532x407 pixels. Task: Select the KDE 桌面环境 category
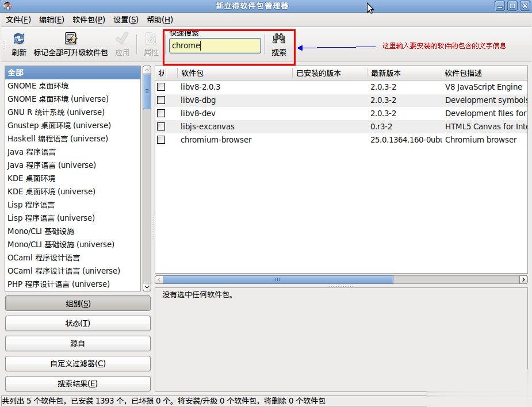click(72, 178)
